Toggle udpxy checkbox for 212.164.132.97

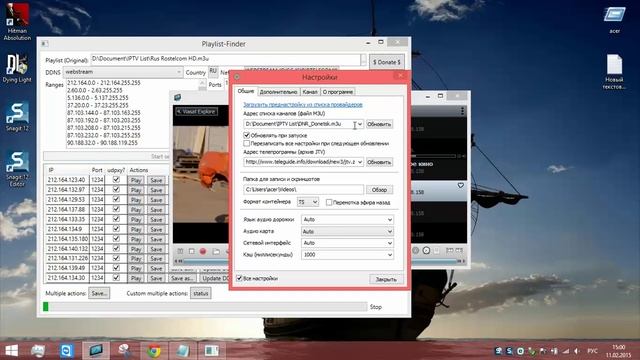[116, 189]
